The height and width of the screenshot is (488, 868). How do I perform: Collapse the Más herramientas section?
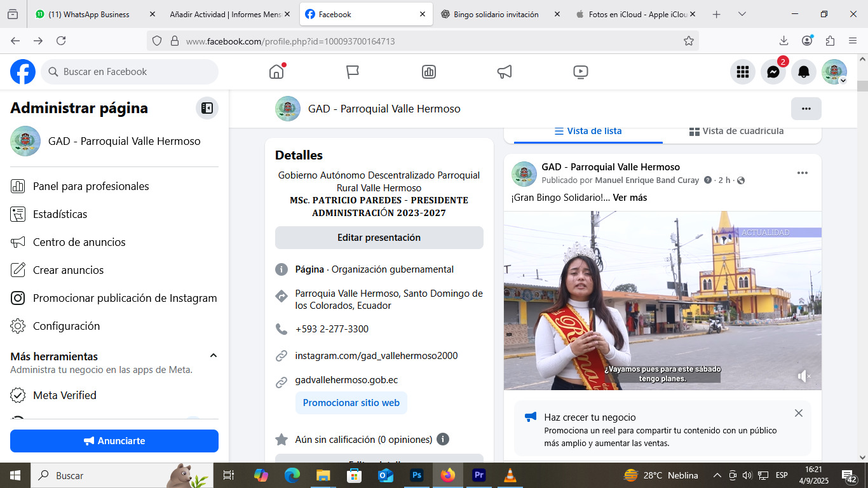pos(214,356)
